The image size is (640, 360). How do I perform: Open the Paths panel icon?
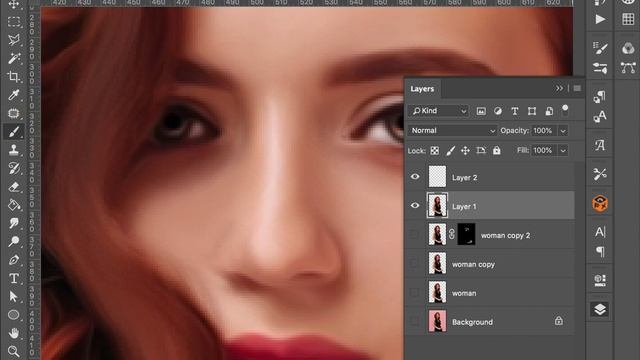coord(628,67)
